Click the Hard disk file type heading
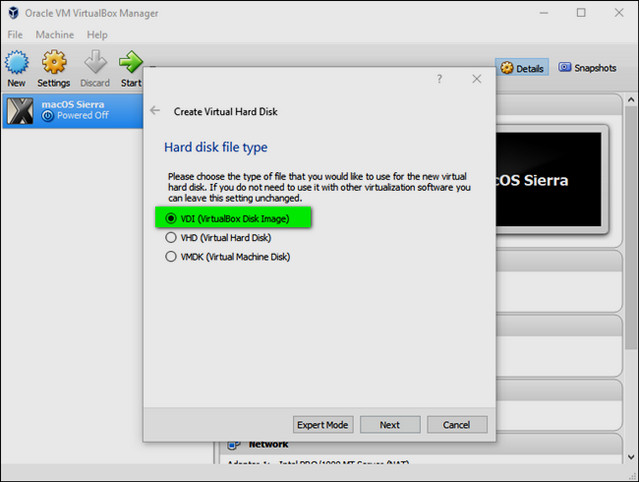639x482 pixels. click(216, 147)
